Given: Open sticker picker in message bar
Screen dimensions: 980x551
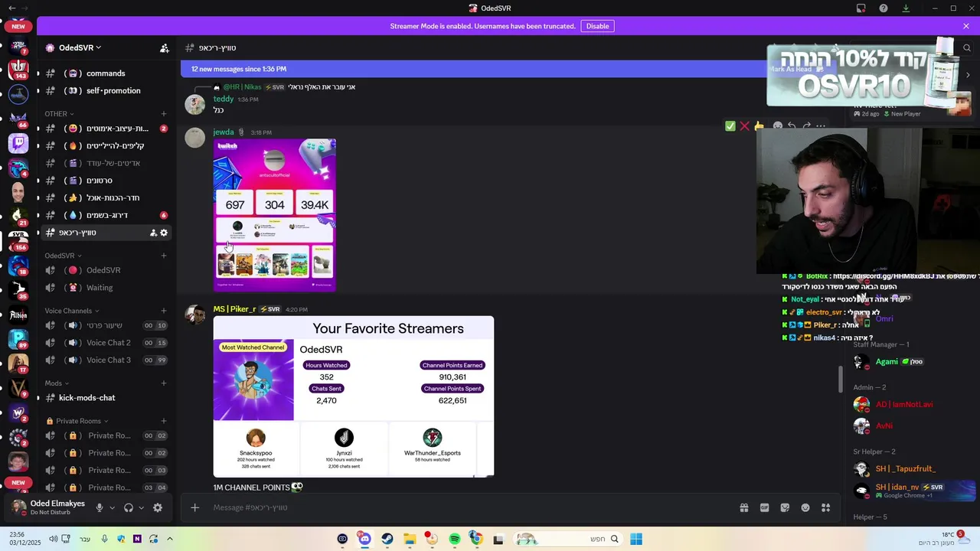Looking at the screenshot, I should [x=785, y=507].
